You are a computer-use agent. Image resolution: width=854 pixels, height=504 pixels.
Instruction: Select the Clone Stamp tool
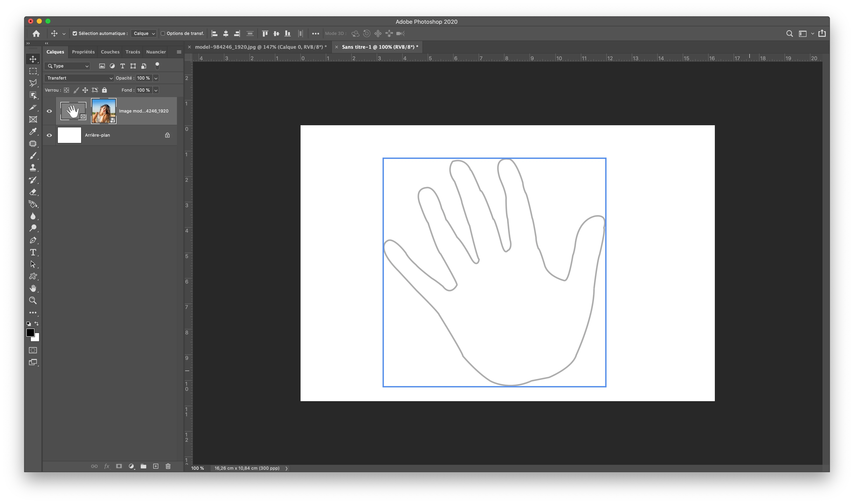click(x=33, y=168)
